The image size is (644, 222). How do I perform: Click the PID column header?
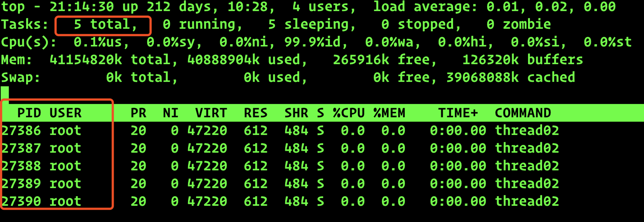tap(29, 113)
